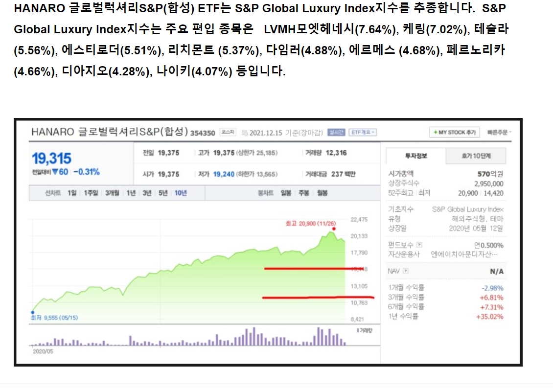Switch to the 투자정보 tab

(x=416, y=156)
